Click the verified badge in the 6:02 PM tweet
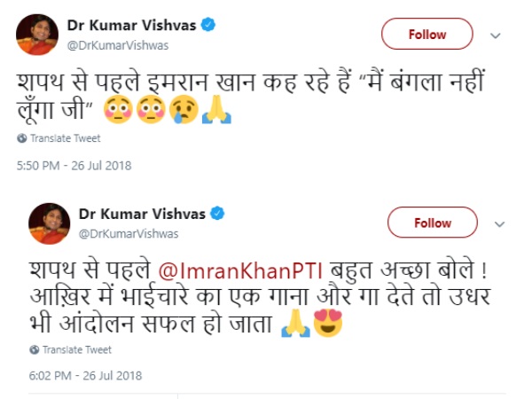 point(215,214)
